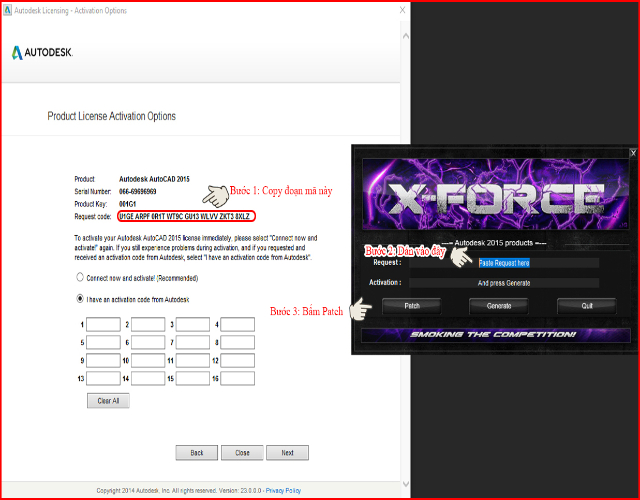Click Generate in X-Force keygen

(x=499, y=306)
